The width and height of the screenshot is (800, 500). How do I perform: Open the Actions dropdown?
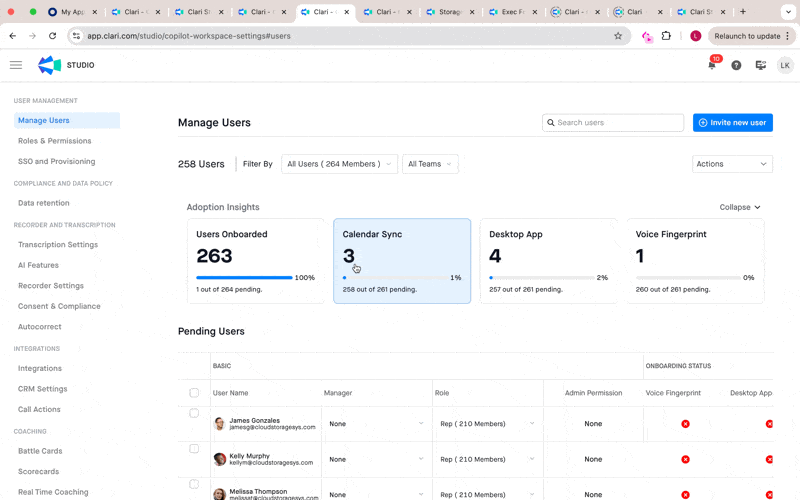[732, 164]
